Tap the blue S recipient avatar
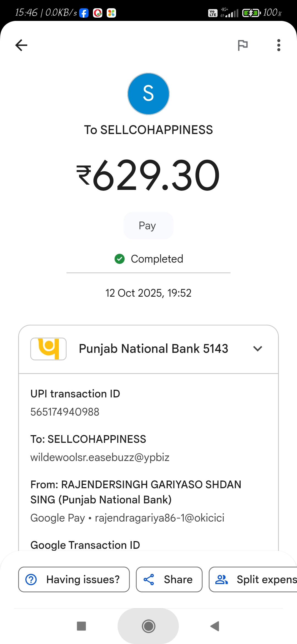This screenshot has height=644, width=297. tap(148, 94)
